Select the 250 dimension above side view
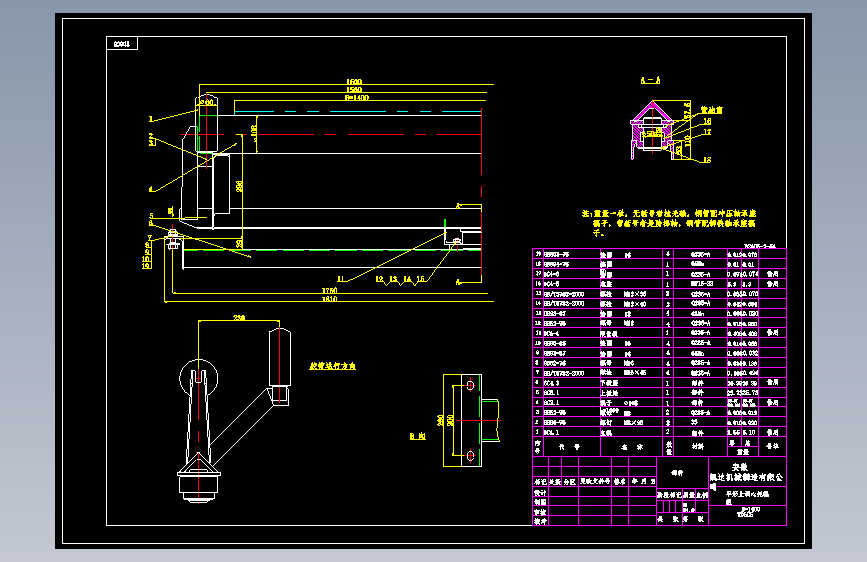The height and width of the screenshot is (562, 867). coord(239,318)
